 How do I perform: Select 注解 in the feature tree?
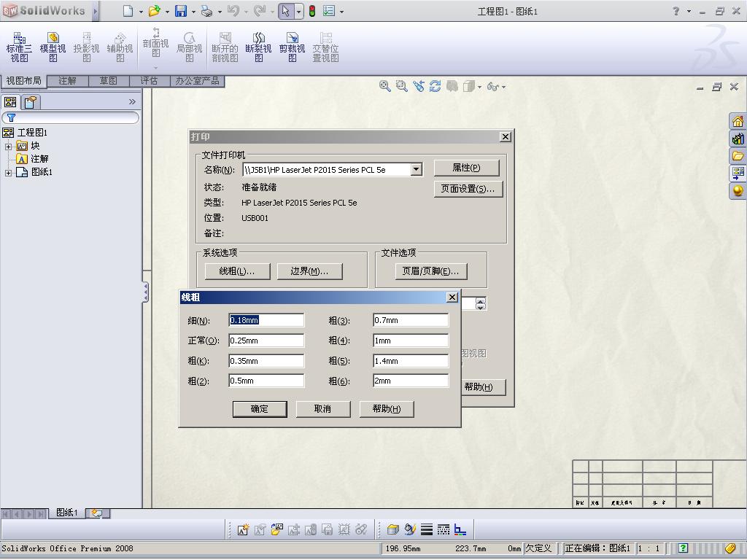(39, 159)
